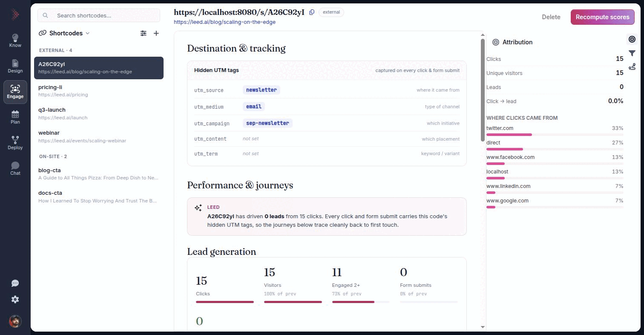Click the Leed sparkle insight icon
The width and height of the screenshot is (644, 335).
(198, 208)
